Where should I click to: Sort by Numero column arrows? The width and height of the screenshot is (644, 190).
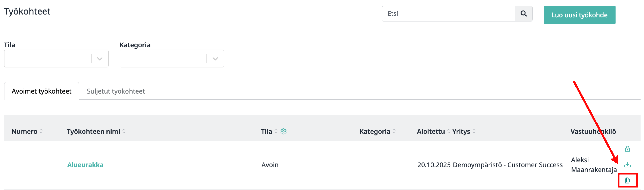tap(41, 131)
